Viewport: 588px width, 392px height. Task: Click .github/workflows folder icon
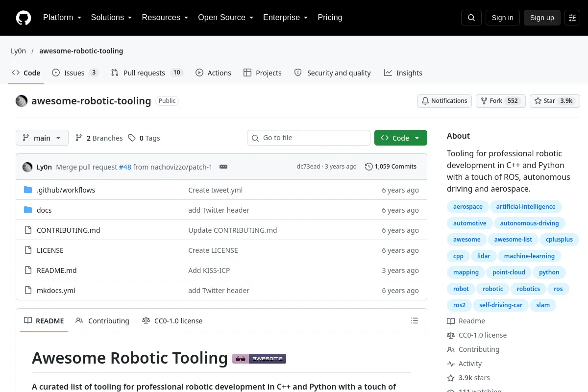click(x=28, y=190)
